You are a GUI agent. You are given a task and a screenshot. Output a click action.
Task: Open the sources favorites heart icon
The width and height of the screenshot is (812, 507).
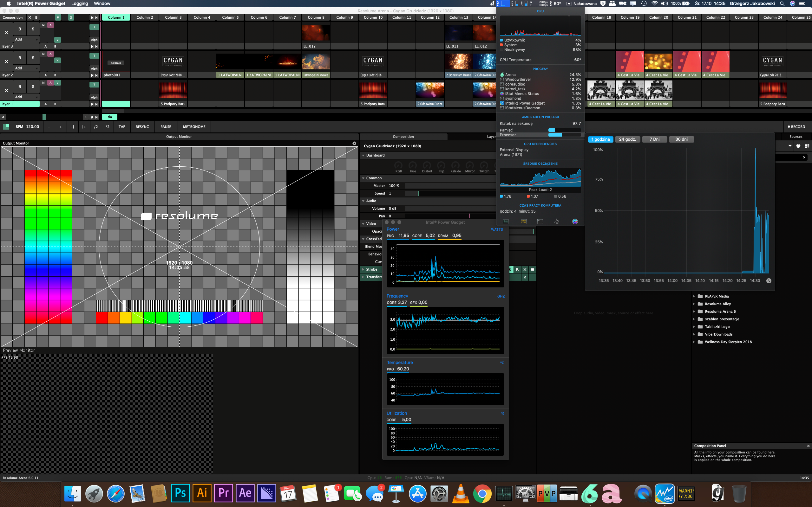coord(798,146)
